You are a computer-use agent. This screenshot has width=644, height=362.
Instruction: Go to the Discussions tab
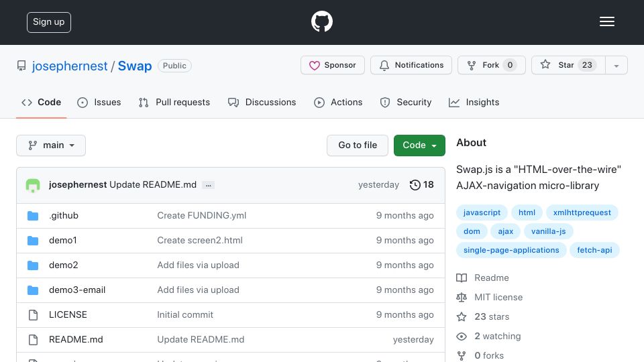coord(262,102)
